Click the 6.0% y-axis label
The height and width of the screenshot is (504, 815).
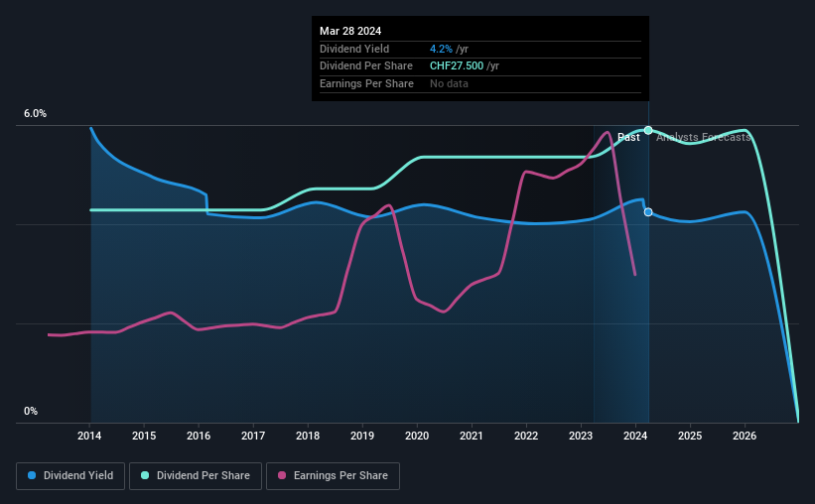click(x=35, y=113)
